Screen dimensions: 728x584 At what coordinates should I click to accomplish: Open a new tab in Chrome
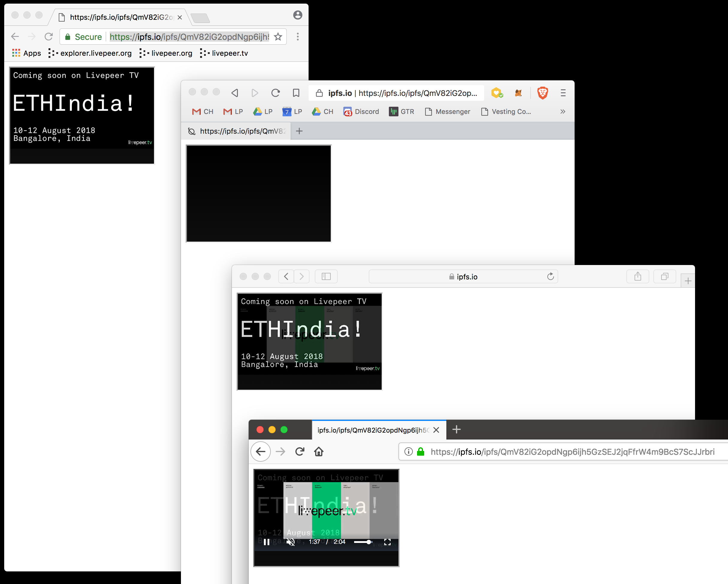(x=200, y=18)
